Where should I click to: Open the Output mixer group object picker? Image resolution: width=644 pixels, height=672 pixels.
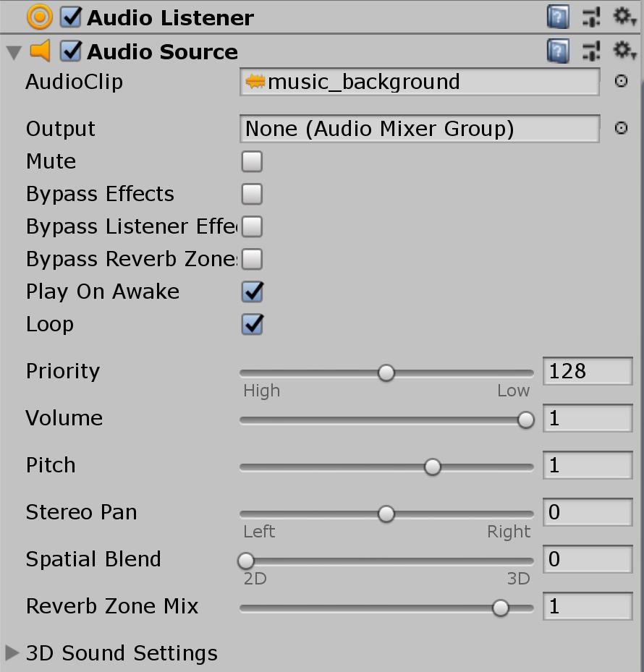click(x=621, y=128)
